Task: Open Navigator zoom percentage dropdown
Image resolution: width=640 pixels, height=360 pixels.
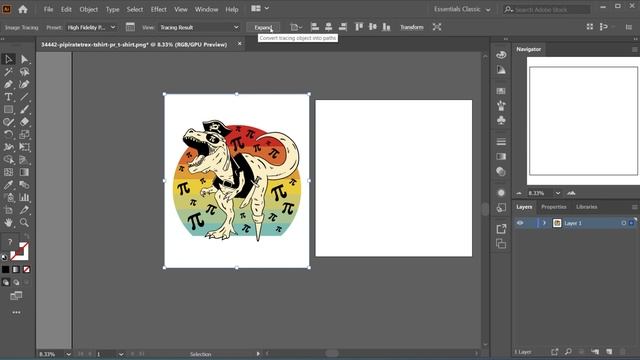Action: (x=557, y=193)
